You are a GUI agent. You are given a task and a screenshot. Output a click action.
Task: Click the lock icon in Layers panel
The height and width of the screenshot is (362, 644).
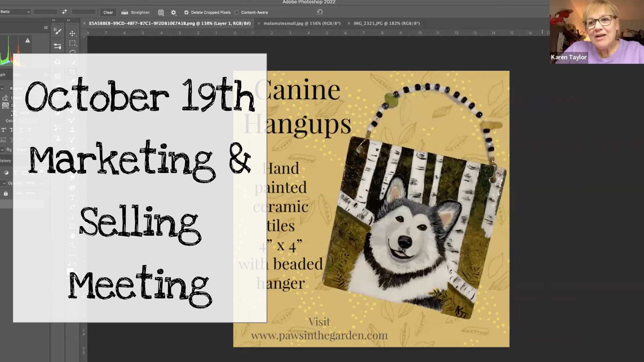(x=6, y=194)
